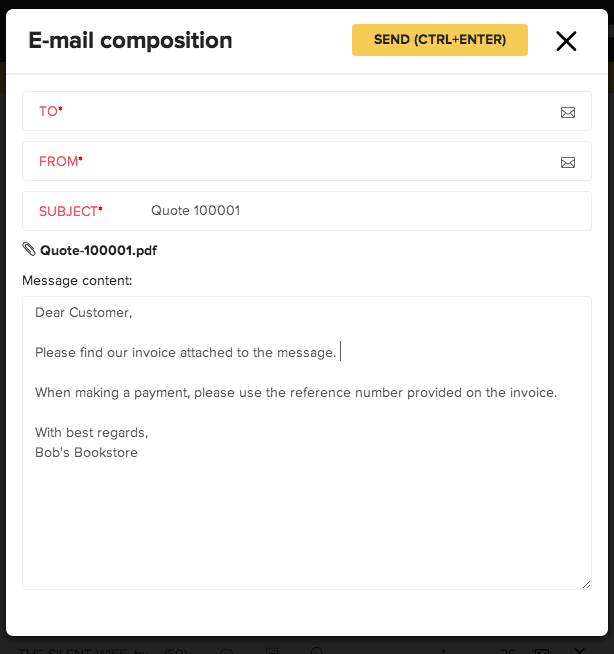Click the message box resize handle
The height and width of the screenshot is (654, 614).
(x=586, y=584)
